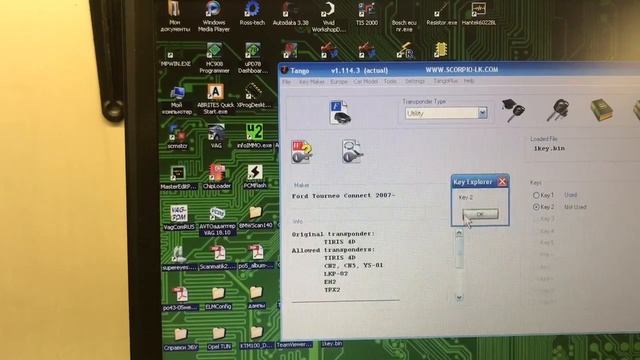Open the BMWScan140 folder
Image resolution: width=640 pixels, height=360 pixels.
pos(256,217)
